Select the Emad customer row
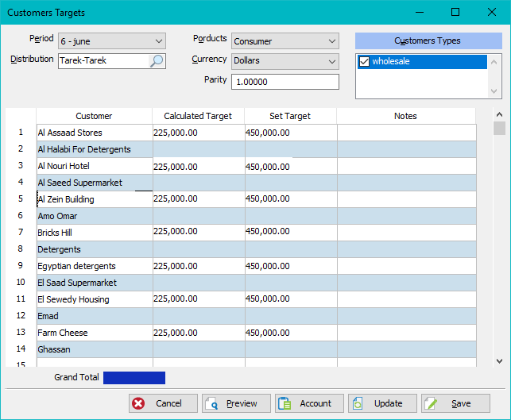 point(257,316)
